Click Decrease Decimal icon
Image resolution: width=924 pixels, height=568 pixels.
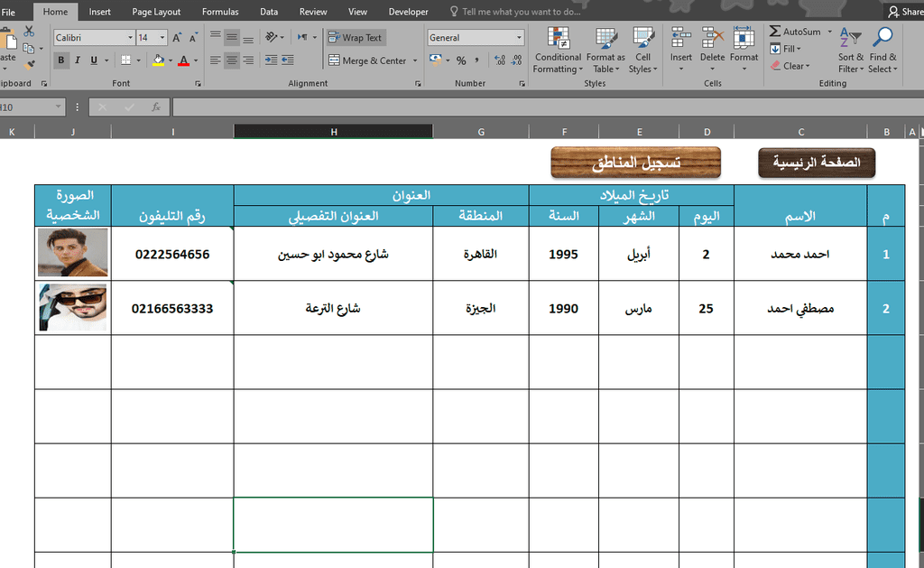(516, 61)
